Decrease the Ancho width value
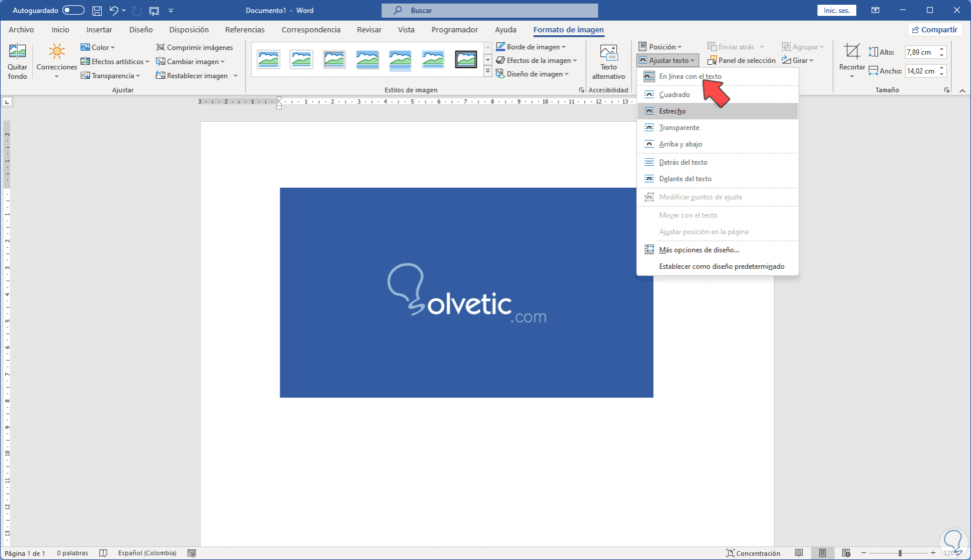The width and height of the screenshot is (971, 560). point(942,74)
